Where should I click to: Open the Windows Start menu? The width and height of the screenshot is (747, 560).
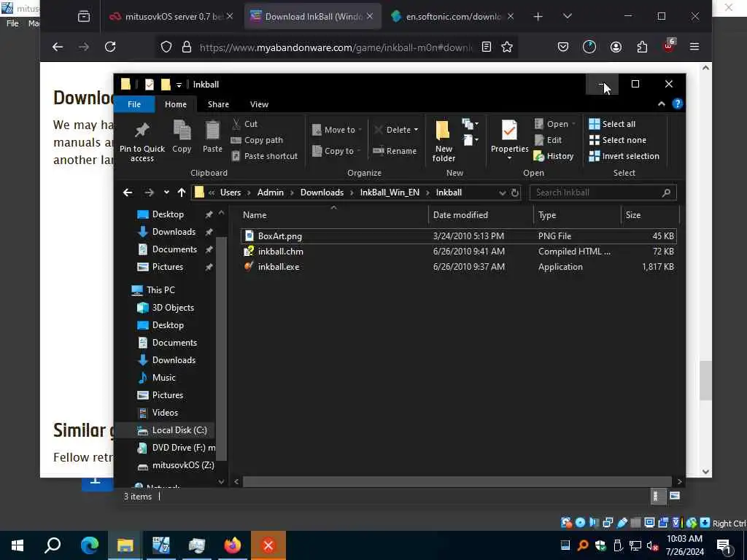coord(18,545)
